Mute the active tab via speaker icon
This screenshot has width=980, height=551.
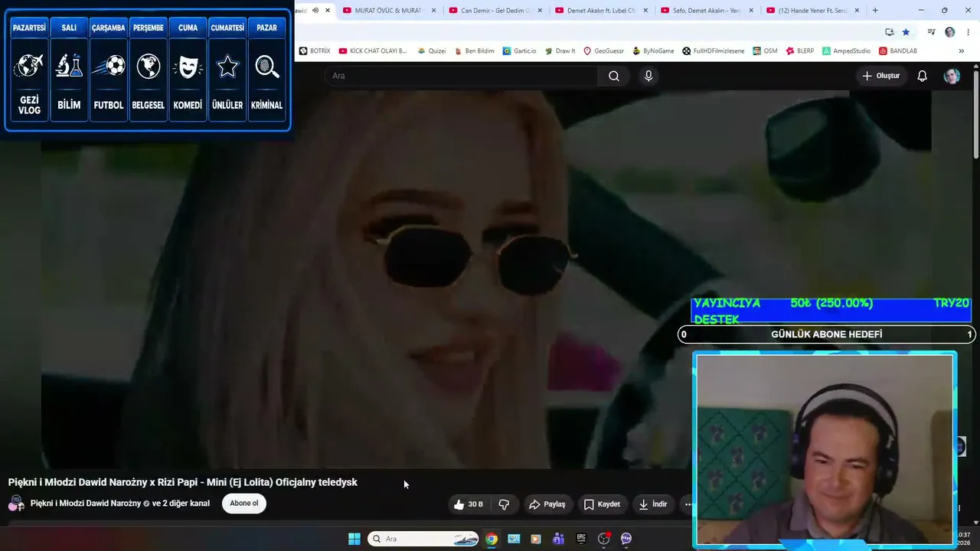click(315, 11)
